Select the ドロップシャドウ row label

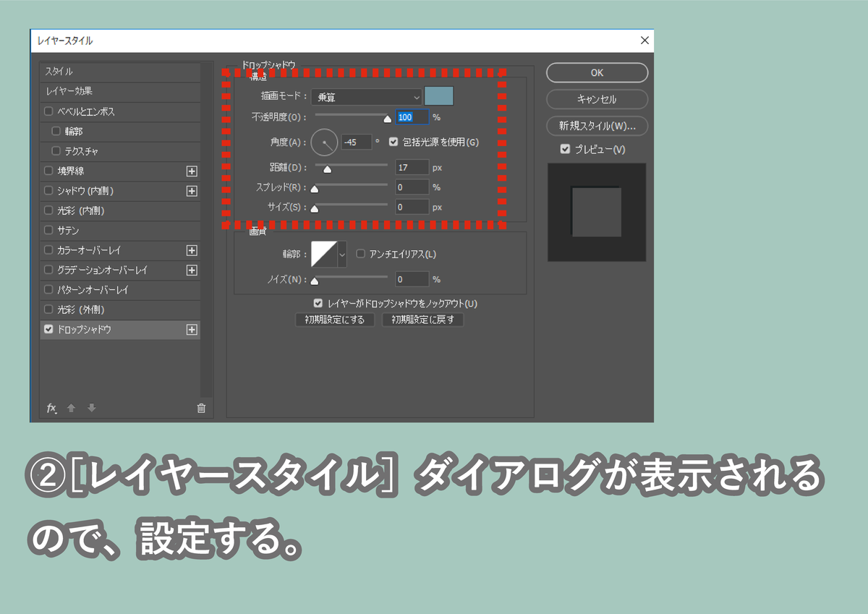tap(84, 329)
